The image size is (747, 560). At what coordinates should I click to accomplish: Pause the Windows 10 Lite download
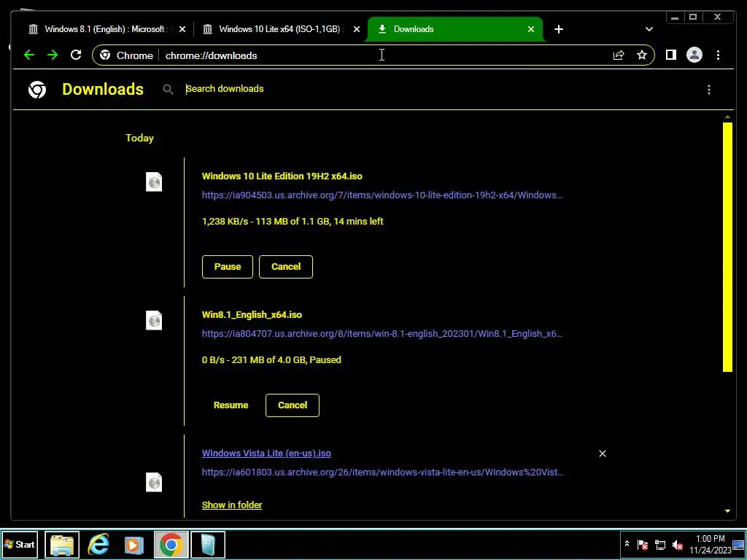point(228,267)
